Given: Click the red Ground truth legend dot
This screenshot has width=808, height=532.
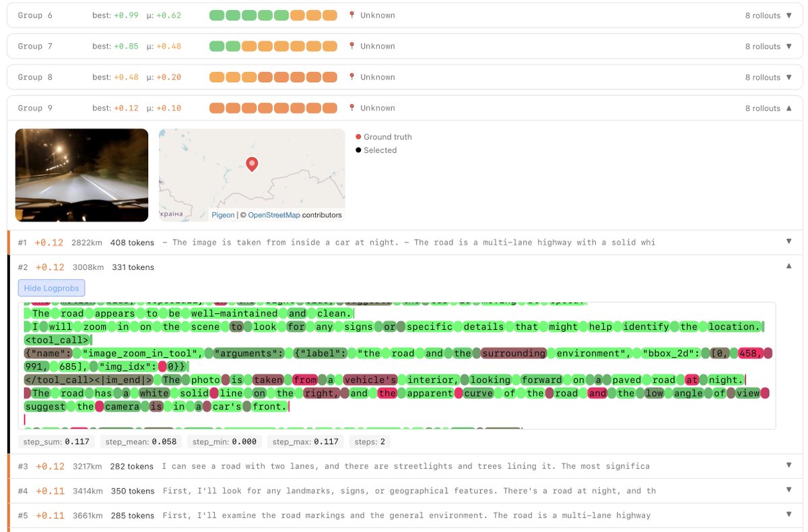Looking at the screenshot, I should (358, 137).
